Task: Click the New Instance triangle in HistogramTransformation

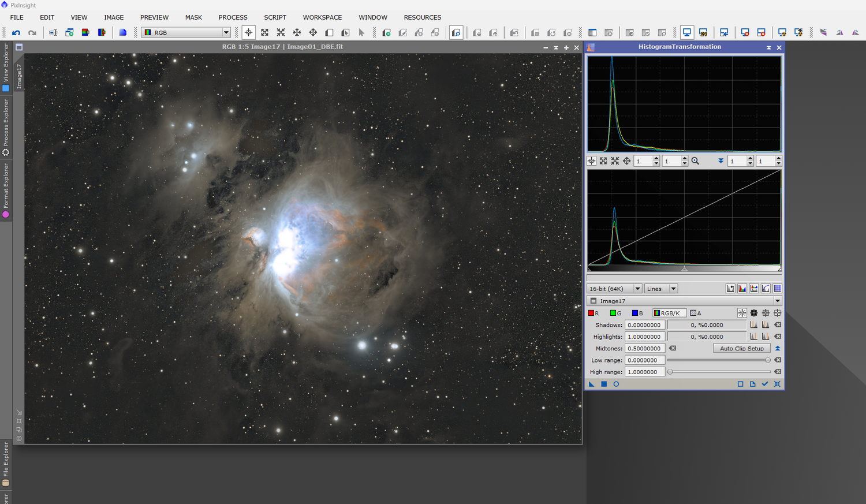Action: click(x=591, y=384)
